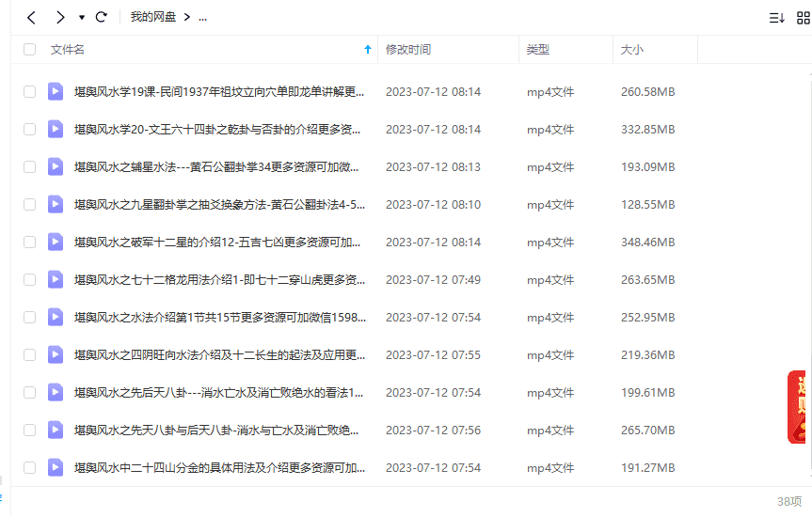Sort files by 大小 column header
Screen dimensions: 812x517
pyautogui.click(x=631, y=50)
